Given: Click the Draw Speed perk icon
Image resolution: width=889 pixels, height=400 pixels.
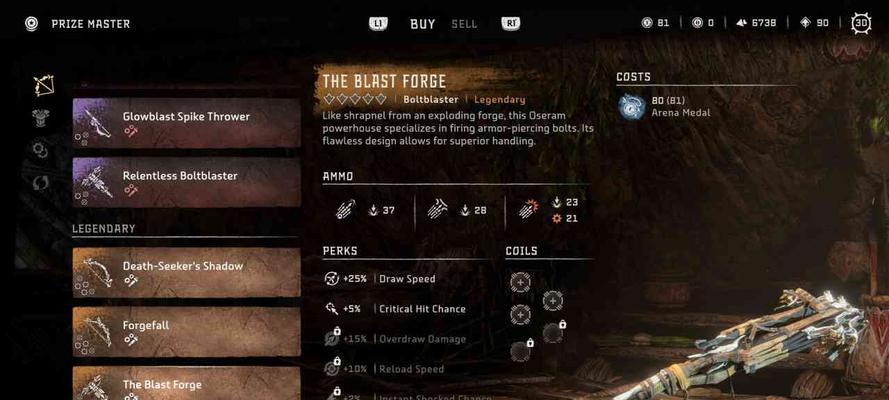Looking at the screenshot, I should pos(331,279).
